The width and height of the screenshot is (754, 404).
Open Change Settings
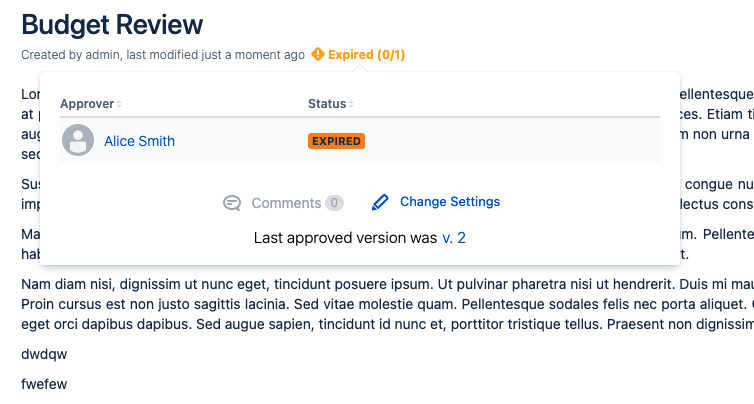click(449, 202)
